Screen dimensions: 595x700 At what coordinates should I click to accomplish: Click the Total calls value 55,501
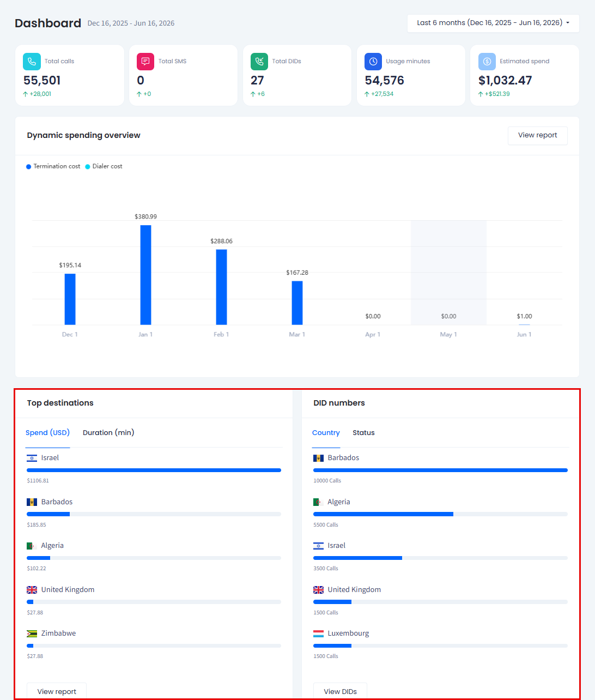(42, 81)
